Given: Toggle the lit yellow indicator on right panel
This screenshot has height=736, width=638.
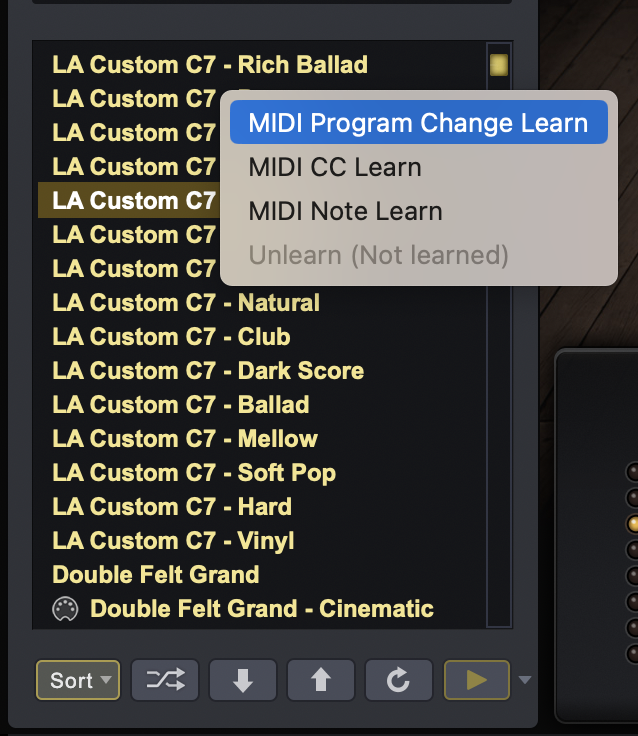Looking at the screenshot, I should (633, 523).
